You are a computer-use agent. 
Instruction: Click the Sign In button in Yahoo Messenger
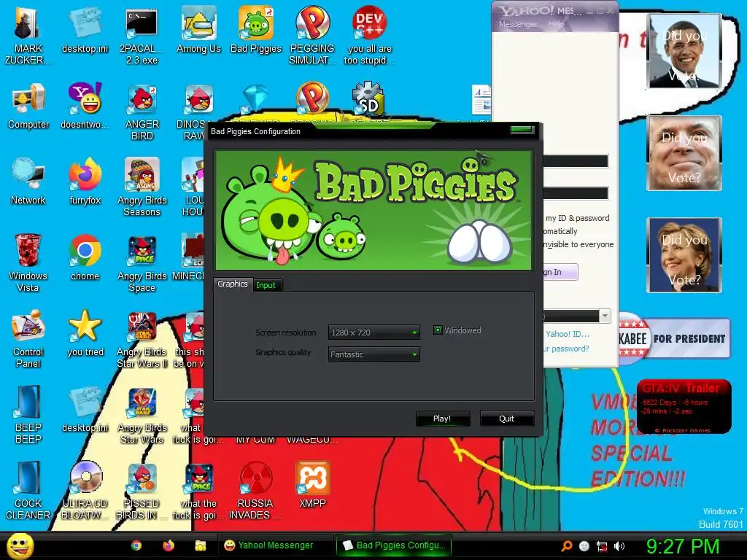pyautogui.click(x=561, y=272)
